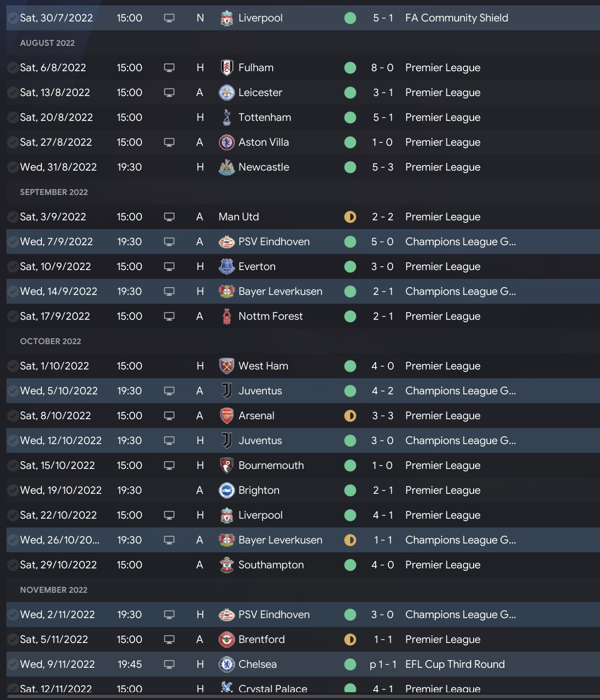Viewport: 600px width, 700px height.
Task: Toggle checkmark for Sat 1/10/2022 fixture
Action: [x=13, y=366]
